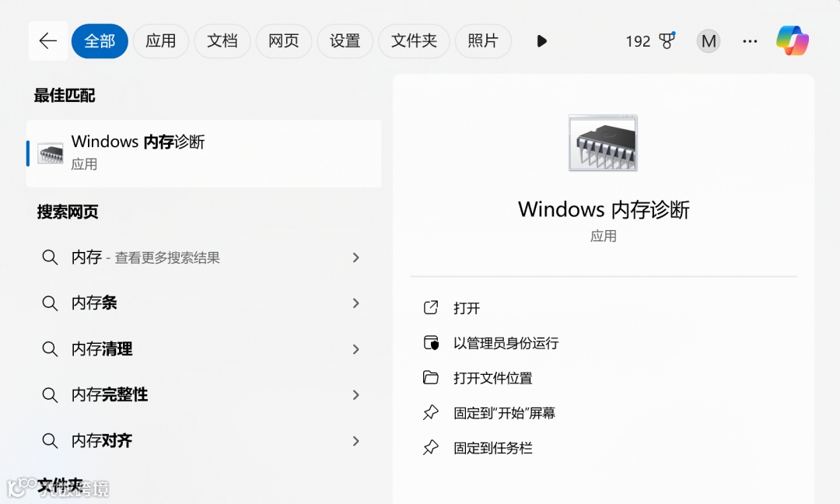Click the admin shield icon
840x504 pixels.
(431, 343)
